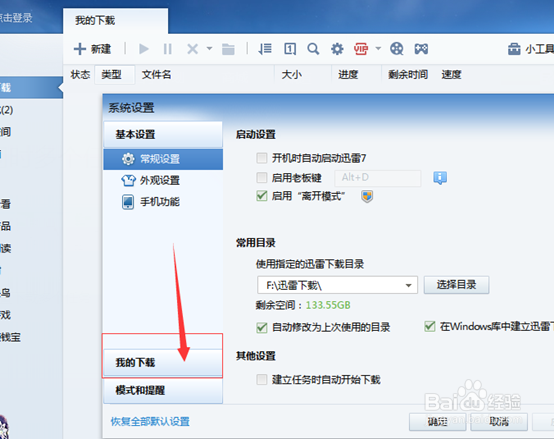Click the 确定 button
This screenshot has height=439, width=554.
(437, 422)
